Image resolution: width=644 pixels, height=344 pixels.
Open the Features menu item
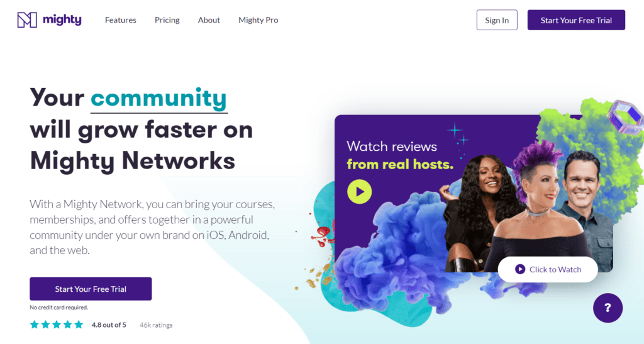point(120,19)
